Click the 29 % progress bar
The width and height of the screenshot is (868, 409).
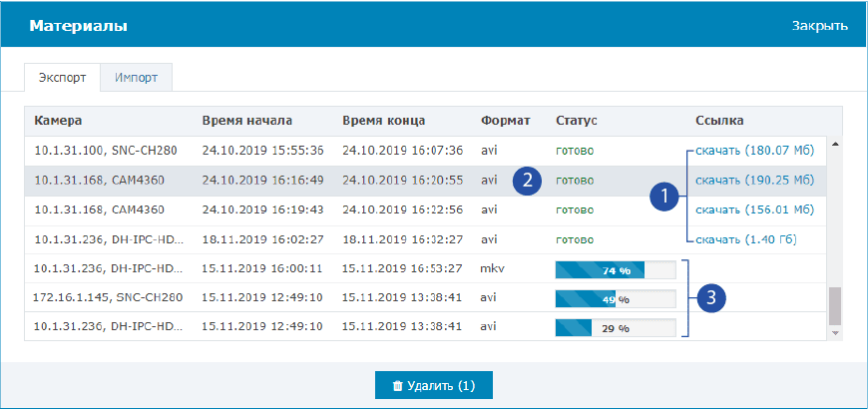(616, 327)
